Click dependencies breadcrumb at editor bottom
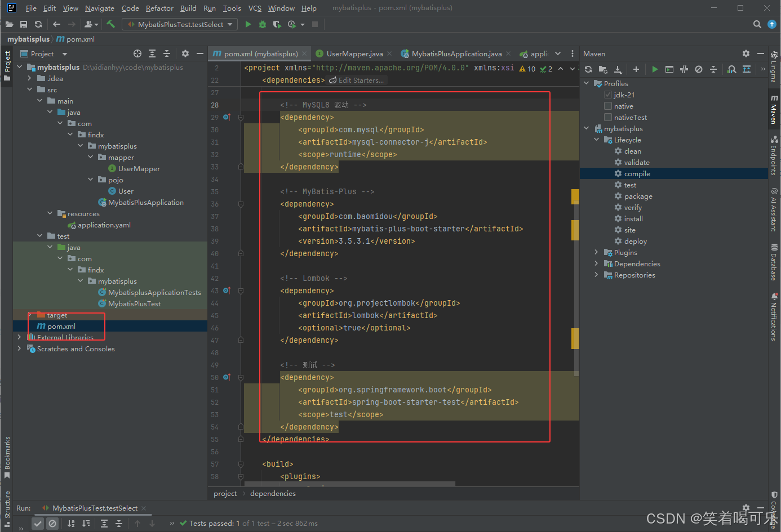This screenshot has width=781, height=532. click(x=273, y=493)
